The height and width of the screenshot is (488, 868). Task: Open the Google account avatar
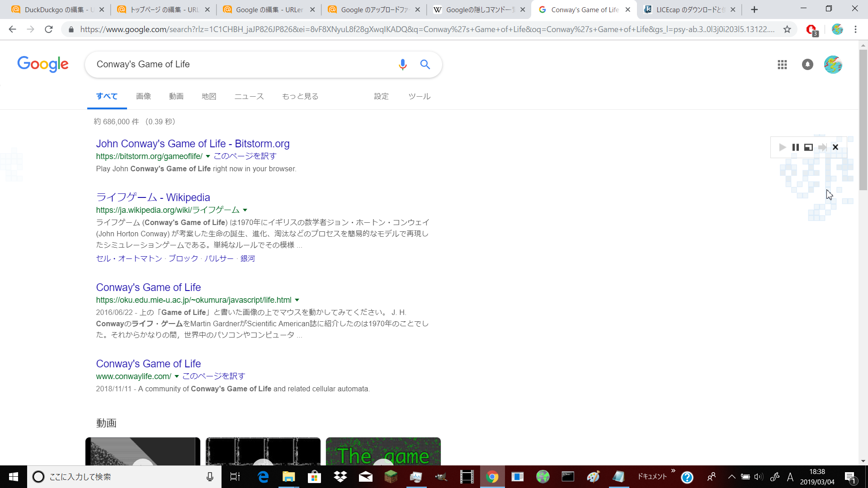833,65
